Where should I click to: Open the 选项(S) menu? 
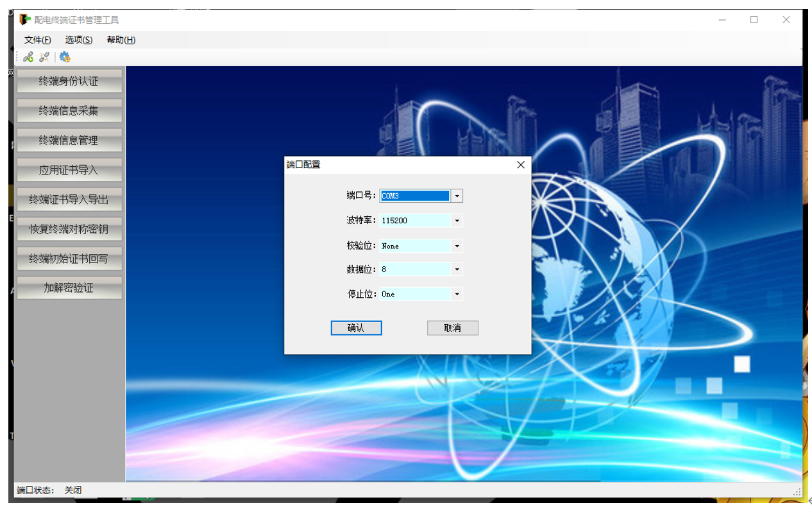(x=78, y=40)
